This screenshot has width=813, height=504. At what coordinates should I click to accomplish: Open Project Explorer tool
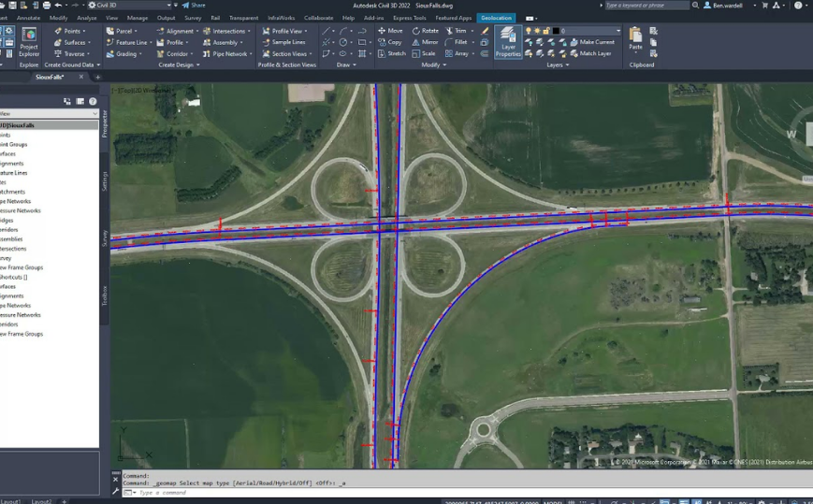click(29, 42)
